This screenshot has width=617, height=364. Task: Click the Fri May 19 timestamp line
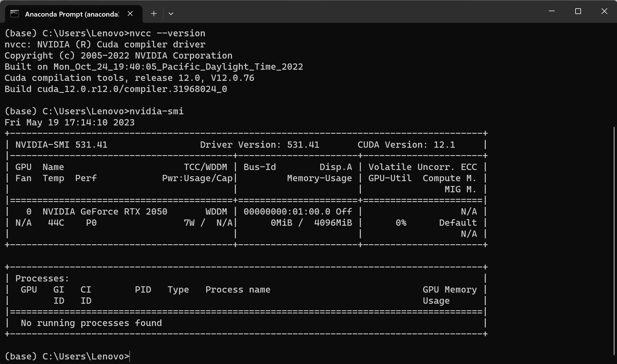pyautogui.click(x=69, y=122)
